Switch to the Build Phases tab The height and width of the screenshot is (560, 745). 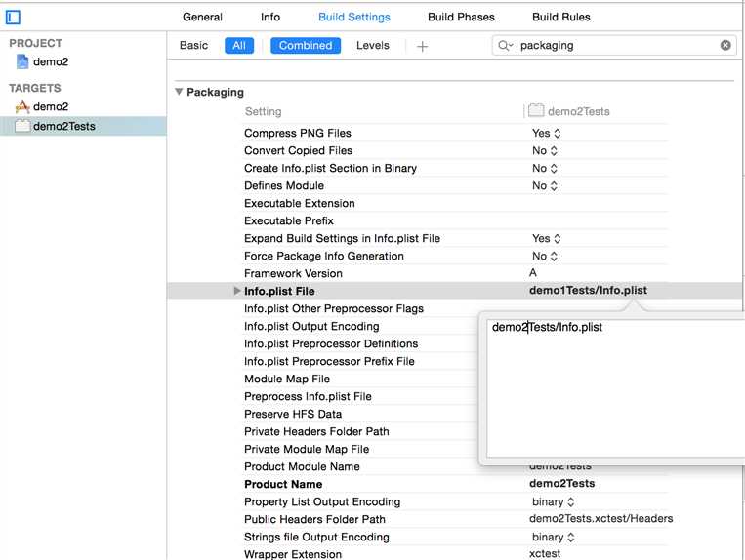tap(461, 18)
